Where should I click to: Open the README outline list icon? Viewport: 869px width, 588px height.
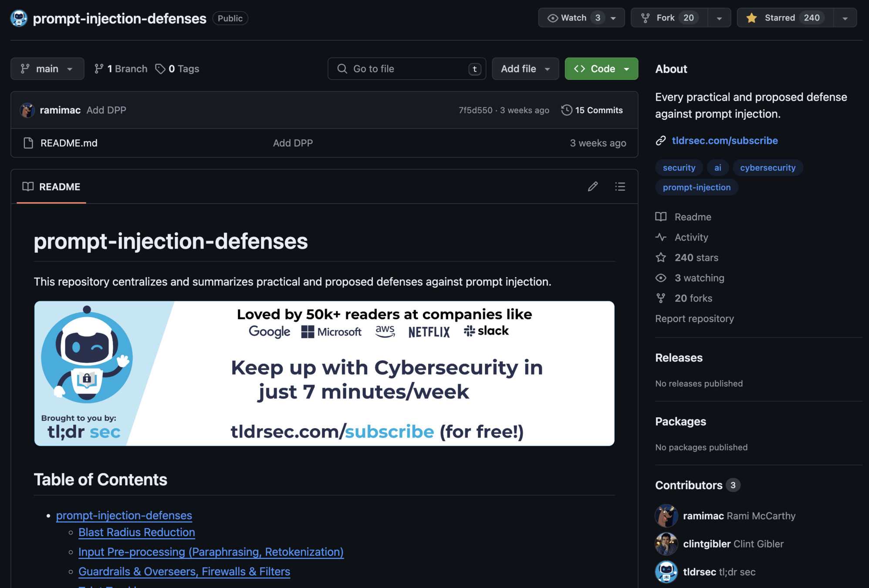pyautogui.click(x=620, y=186)
